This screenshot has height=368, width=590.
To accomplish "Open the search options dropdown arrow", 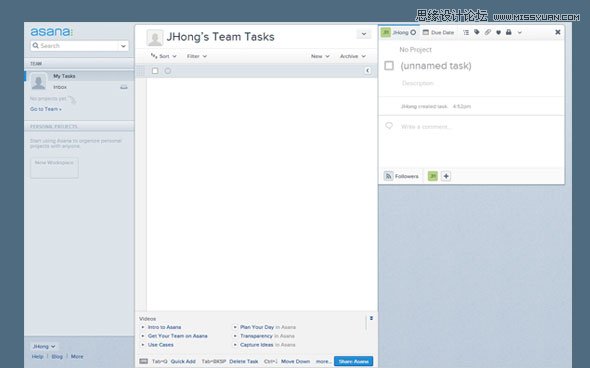I will click(x=123, y=46).
